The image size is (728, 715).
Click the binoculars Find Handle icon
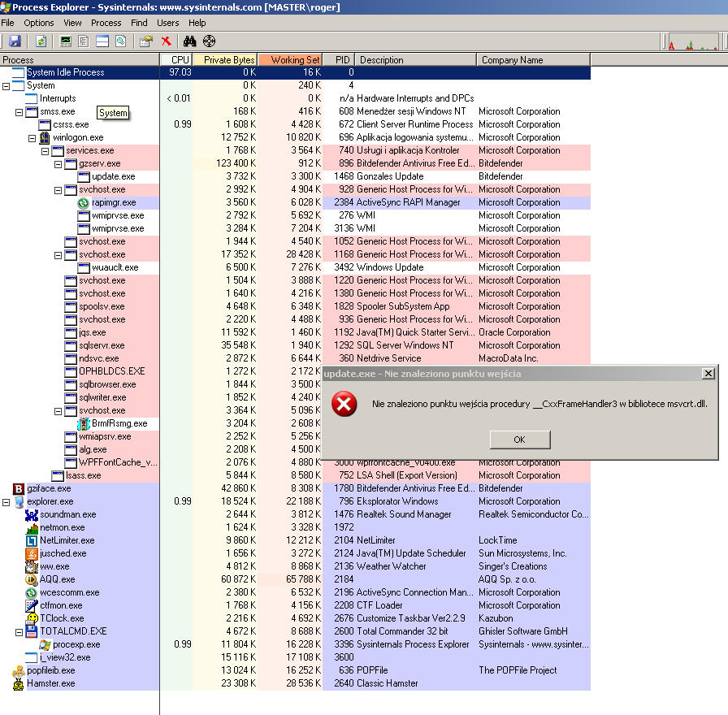(x=189, y=41)
